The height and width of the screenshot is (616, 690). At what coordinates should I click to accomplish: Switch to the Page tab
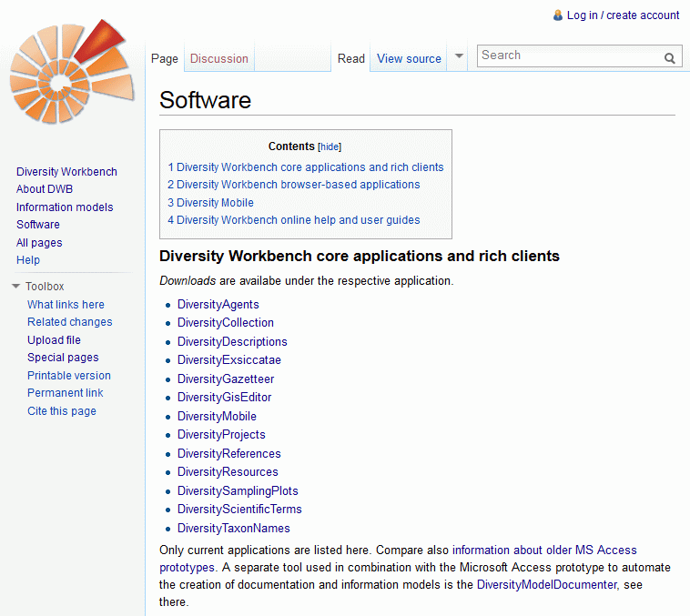(165, 58)
